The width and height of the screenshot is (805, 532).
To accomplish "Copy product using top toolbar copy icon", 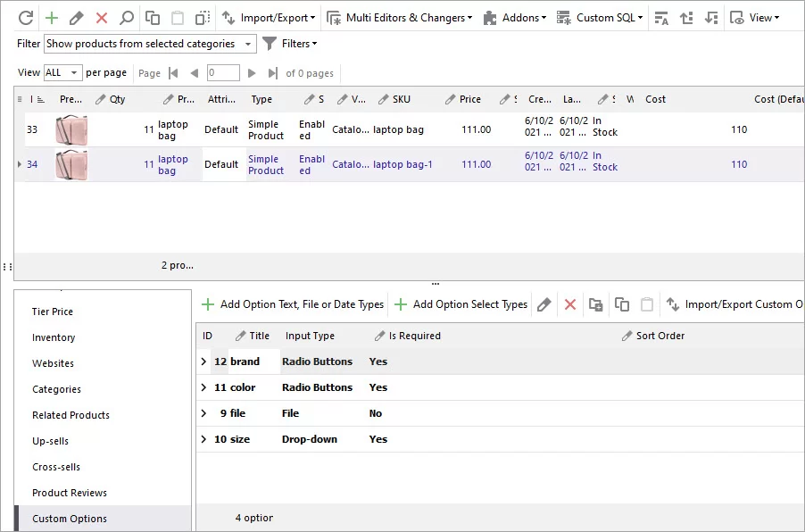I will [153, 18].
